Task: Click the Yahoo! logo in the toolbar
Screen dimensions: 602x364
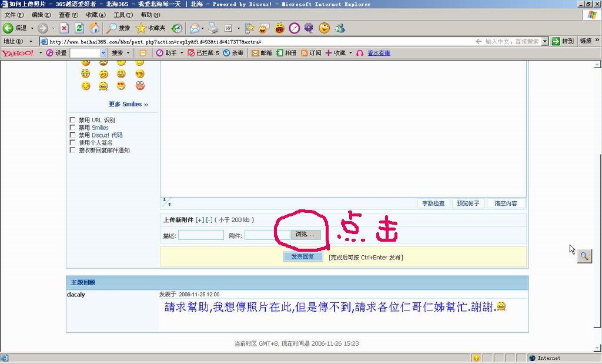Action: click(x=18, y=53)
